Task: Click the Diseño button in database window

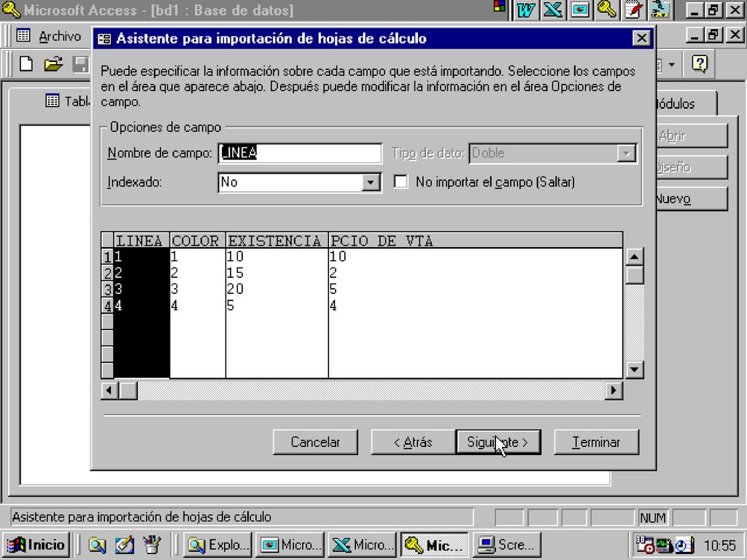Action: click(x=692, y=167)
